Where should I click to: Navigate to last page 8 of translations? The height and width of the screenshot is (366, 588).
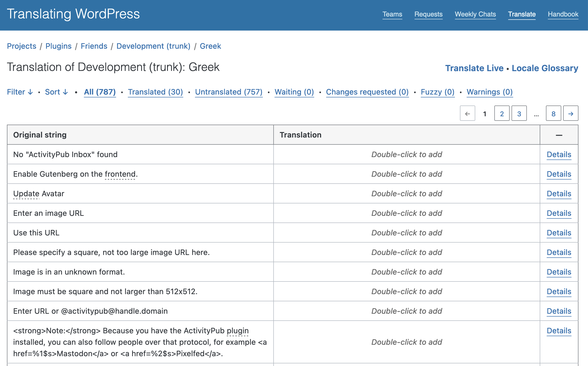(x=553, y=113)
